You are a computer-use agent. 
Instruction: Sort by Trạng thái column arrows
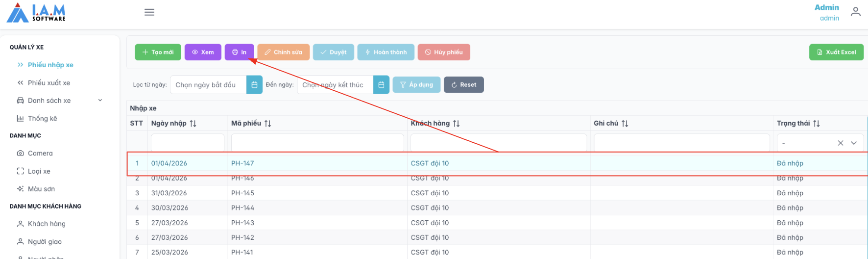click(x=816, y=124)
